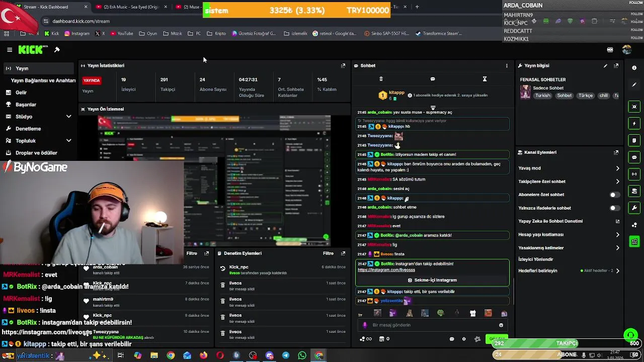Click the speech bubble icon in chat toolbar

click(x=433, y=79)
